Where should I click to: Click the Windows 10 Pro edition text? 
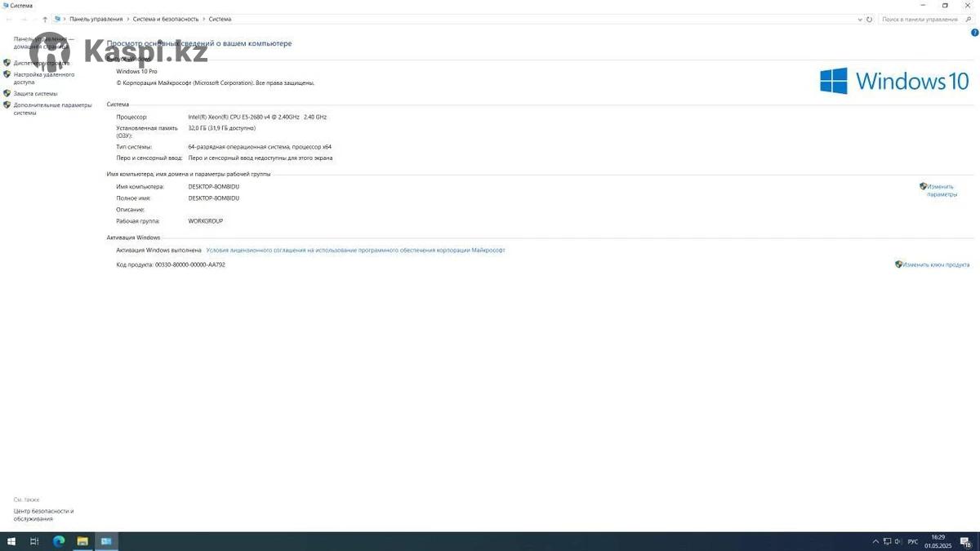click(x=136, y=72)
